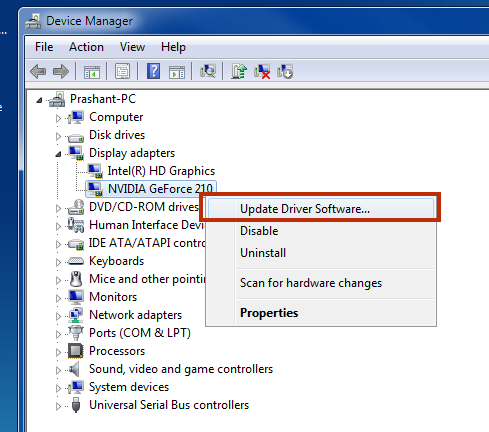Click the Processors chip icon
The image size is (489, 432).
[x=76, y=351]
